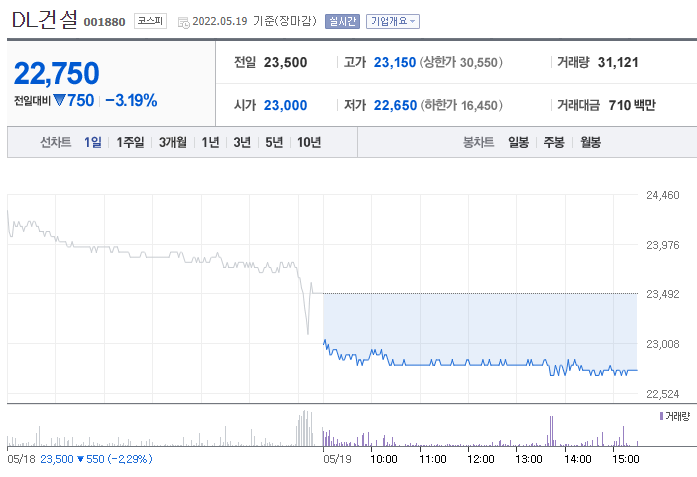This screenshot has width=697, height=477.
Task: Click the 선차트 label
Action: pyautogui.click(x=56, y=142)
